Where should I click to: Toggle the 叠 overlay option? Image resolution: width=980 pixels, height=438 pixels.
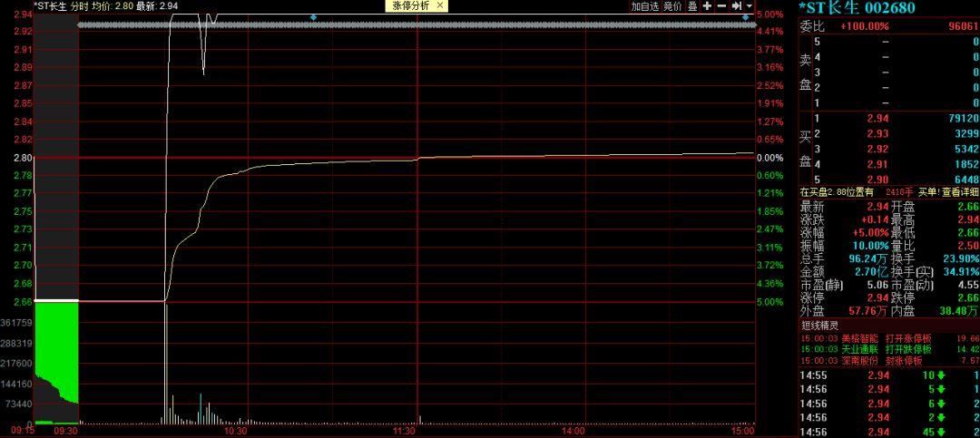click(692, 5)
